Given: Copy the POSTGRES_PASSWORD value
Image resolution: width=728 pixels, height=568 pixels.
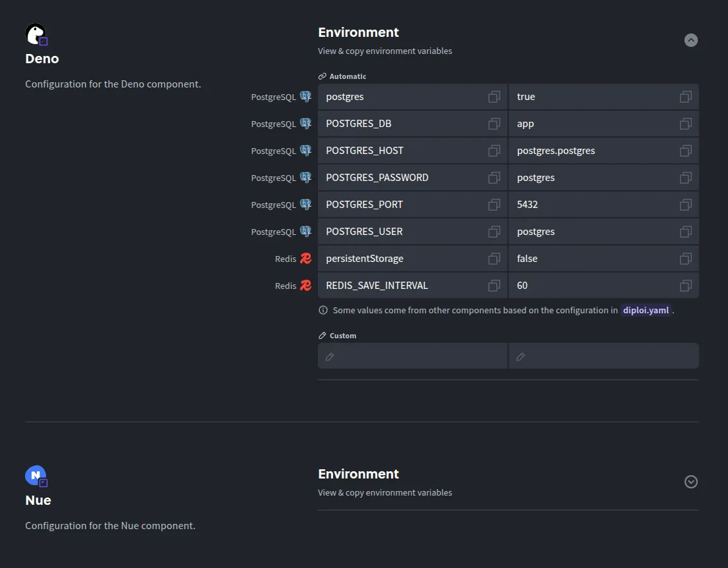Looking at the screenshot, I should pos(685,177).
